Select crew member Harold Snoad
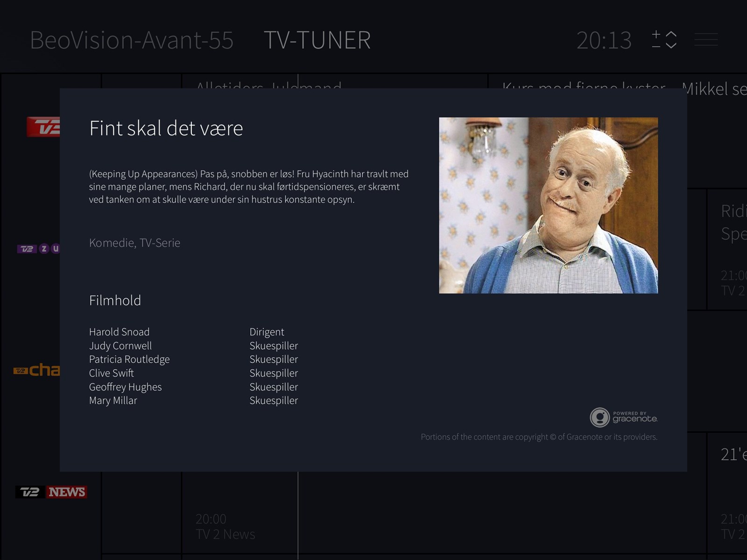 [120, 332]
